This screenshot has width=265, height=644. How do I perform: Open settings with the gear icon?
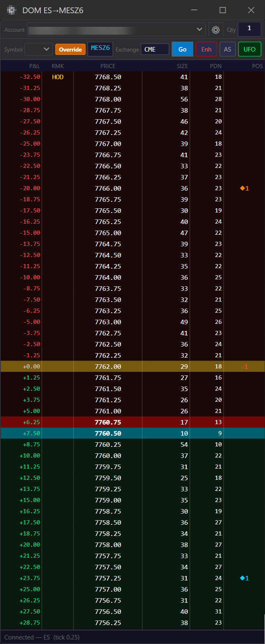[215, 30]
